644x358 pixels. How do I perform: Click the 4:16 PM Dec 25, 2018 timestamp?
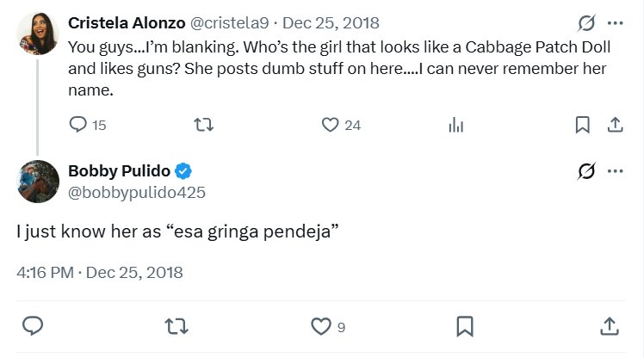pos(100,273)
